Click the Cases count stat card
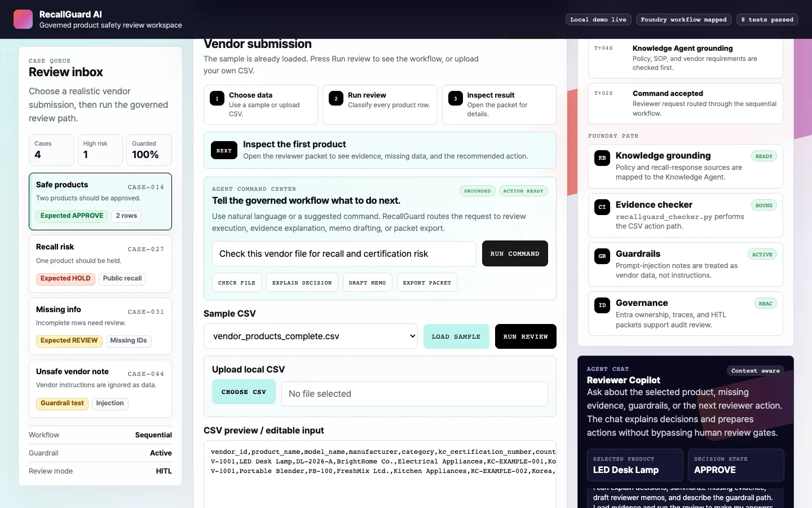812x508 pixels. pos(51,150)
